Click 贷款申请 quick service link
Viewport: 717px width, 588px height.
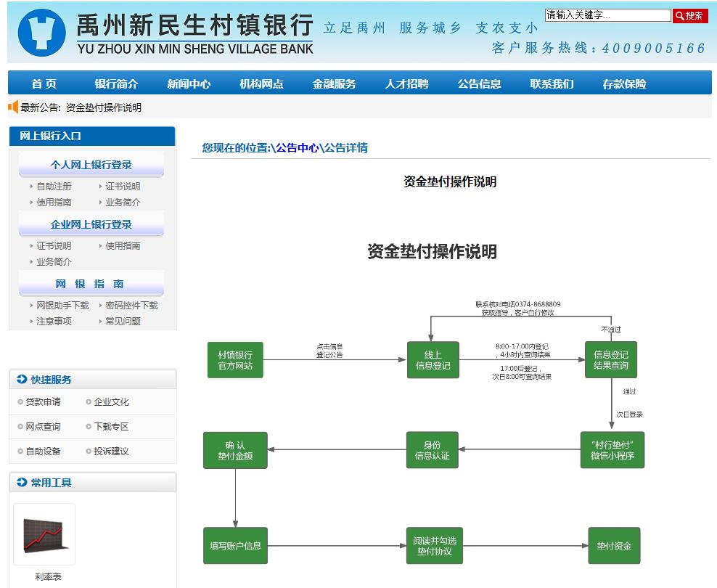point(43,402)
